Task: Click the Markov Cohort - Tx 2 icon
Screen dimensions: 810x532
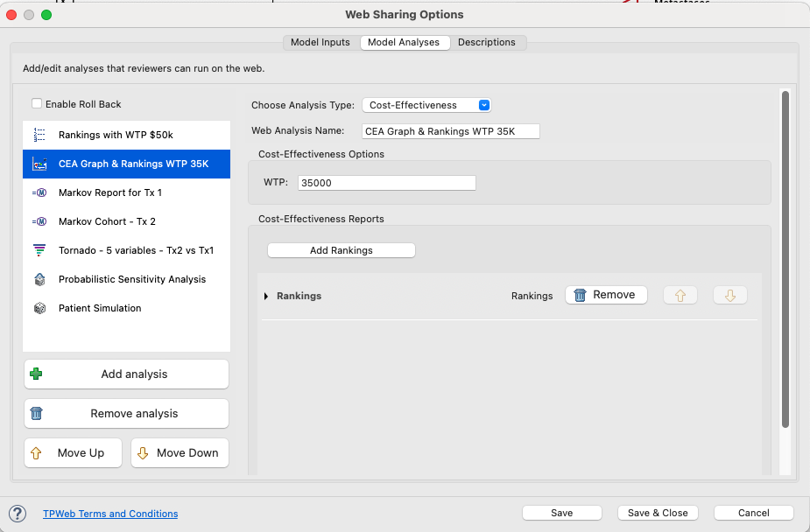Action: (x=39, y=221)
